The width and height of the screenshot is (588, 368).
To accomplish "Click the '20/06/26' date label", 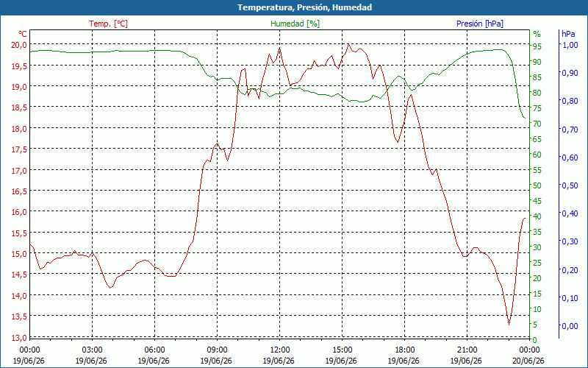I will coord(528,361).
